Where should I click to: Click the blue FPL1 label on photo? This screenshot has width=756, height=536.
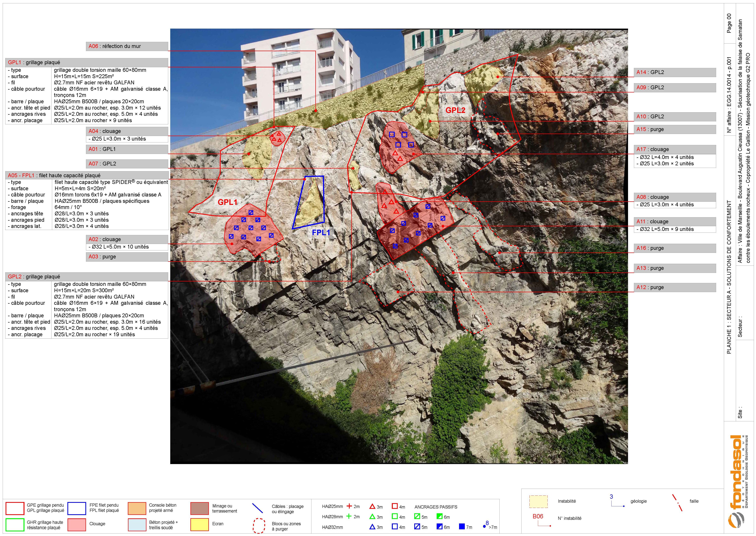click(x=321, y=232)
